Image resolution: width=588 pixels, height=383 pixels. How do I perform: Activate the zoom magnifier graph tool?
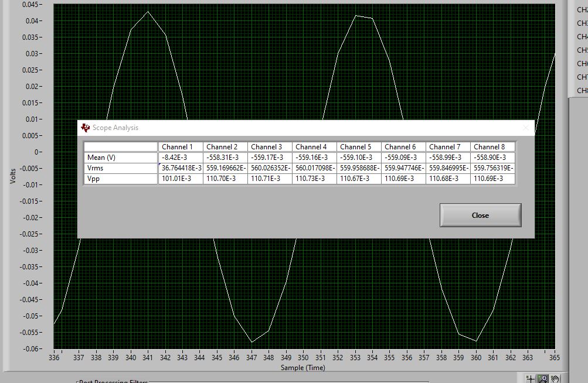[543, 378]
